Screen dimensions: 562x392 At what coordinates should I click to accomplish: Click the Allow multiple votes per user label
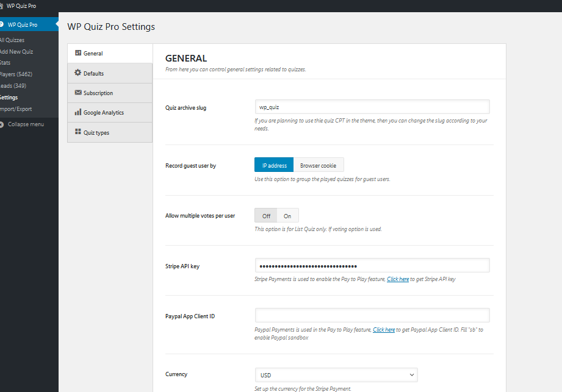pyautogui.click(x=200, y=216)
